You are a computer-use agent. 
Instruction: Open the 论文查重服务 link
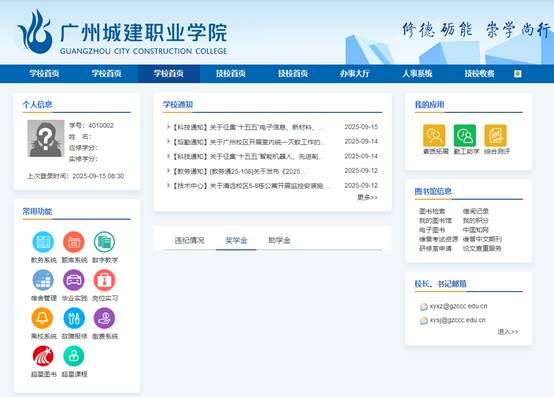click(482, 248)
